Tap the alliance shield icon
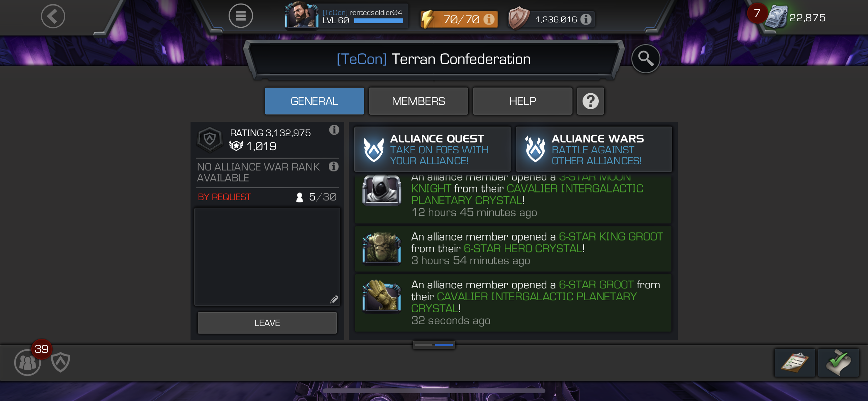Screen dimensions: 868x401 pos(61,362)
